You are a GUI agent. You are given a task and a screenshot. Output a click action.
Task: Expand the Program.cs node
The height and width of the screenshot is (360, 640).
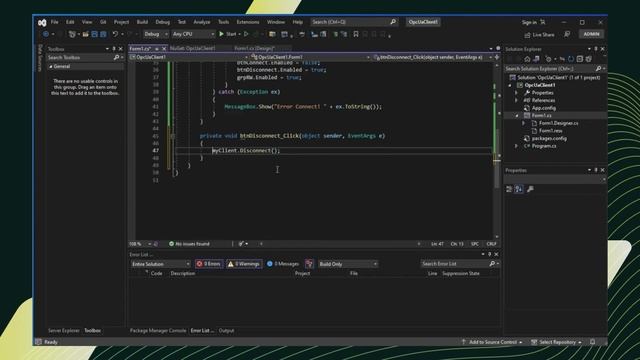point(516,146)
